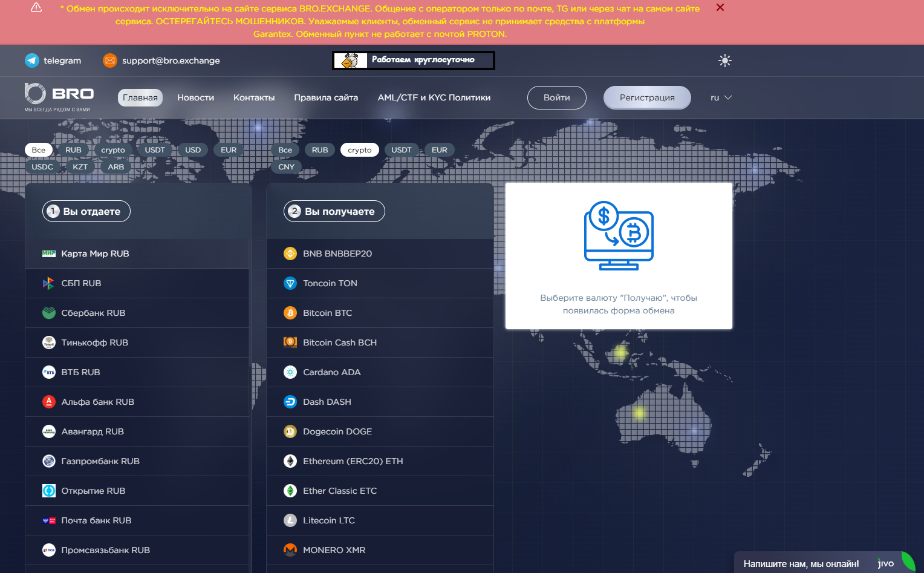Filter give column by crypto
The image size is (924, 573).
(x=113, y=150)
